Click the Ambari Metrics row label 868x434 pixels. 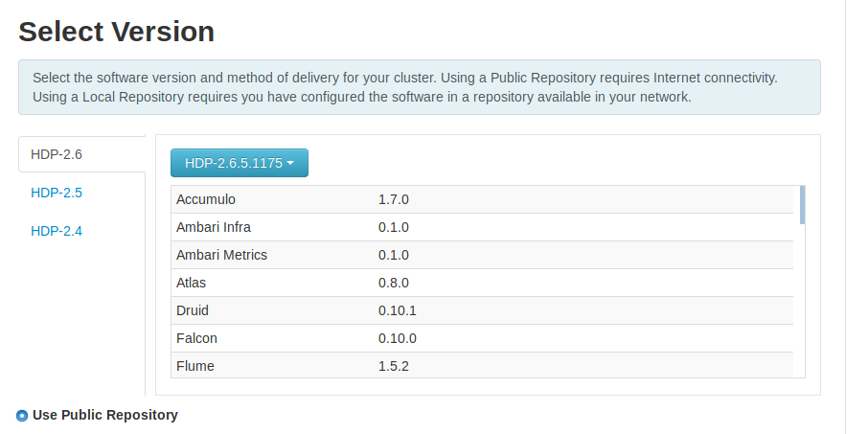221,255
